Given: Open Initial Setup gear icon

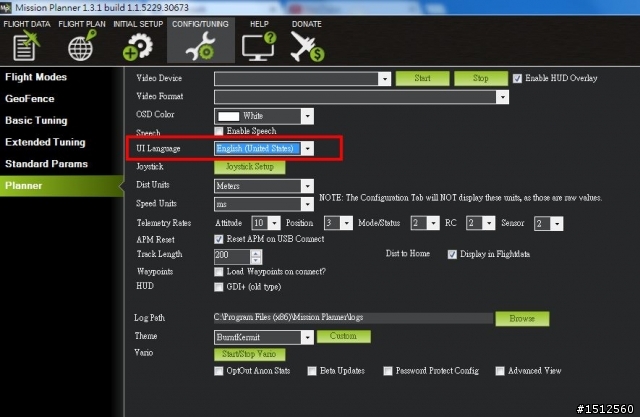Looking at the screenshot, I should click(138, 47).
